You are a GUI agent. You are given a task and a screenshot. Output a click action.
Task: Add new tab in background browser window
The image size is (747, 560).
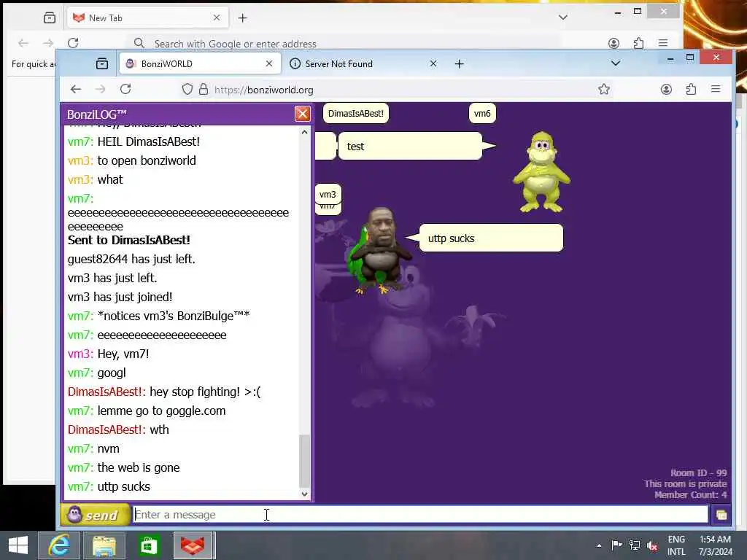click(242, 18)
